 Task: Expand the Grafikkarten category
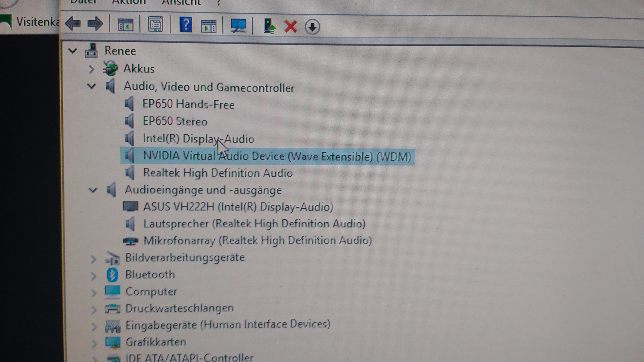click(94, 343)
